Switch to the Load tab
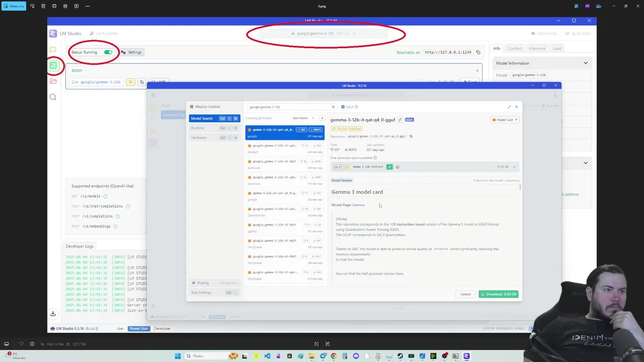Viewport: 644px width, 362px height. pyautogui.click(x=557, y=48)
